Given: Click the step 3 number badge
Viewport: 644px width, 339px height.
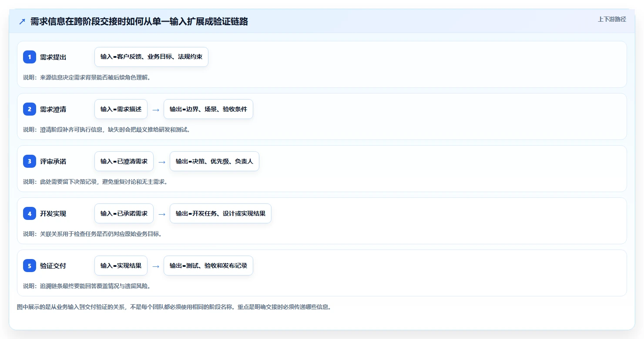Looking at the screenshot, I should tap(30, 161).
